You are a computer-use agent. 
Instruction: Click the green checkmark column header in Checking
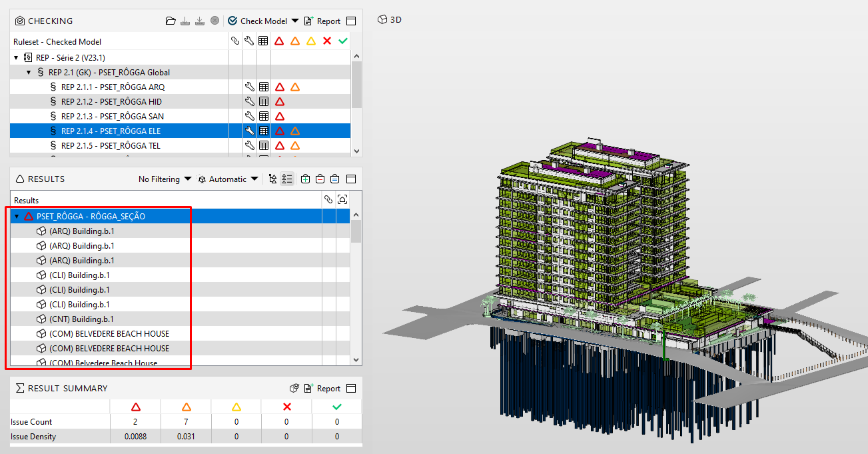[x=343, y=41]
